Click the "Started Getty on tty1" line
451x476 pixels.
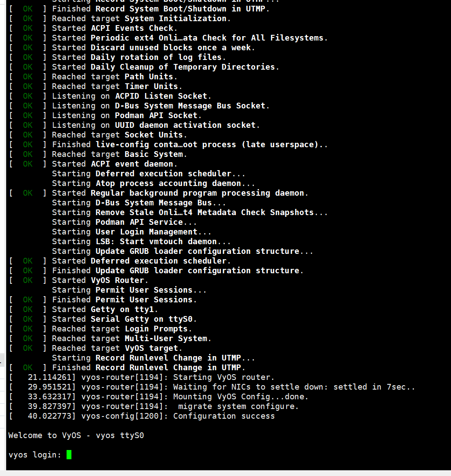[x=105, y=309]
